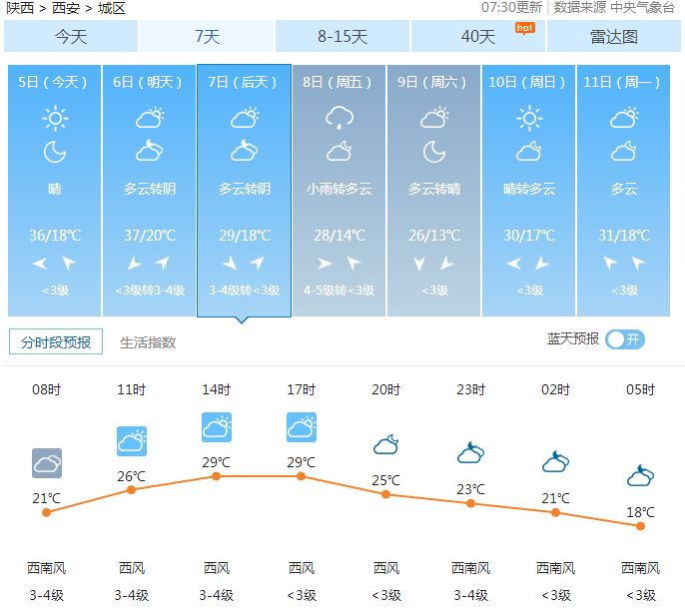
Task: Click the 26/13℃ temperature for 9日
Action: pyautogui.click(x=434, y=236)
